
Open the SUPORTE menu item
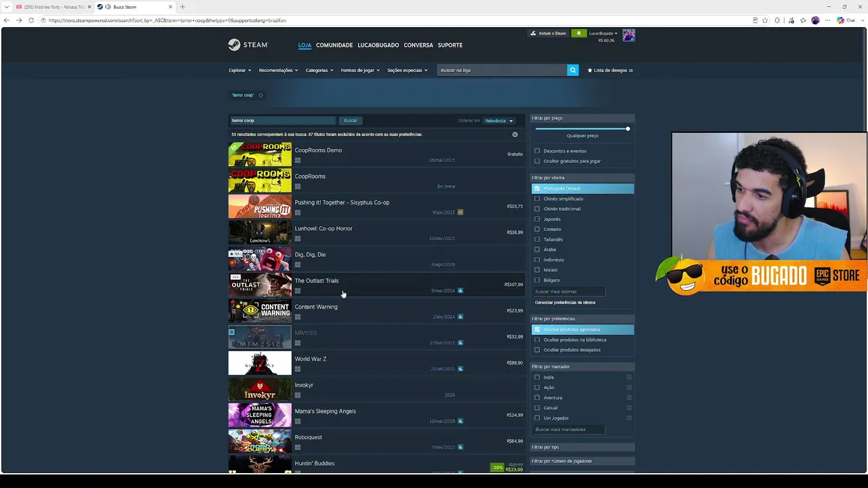450,45
